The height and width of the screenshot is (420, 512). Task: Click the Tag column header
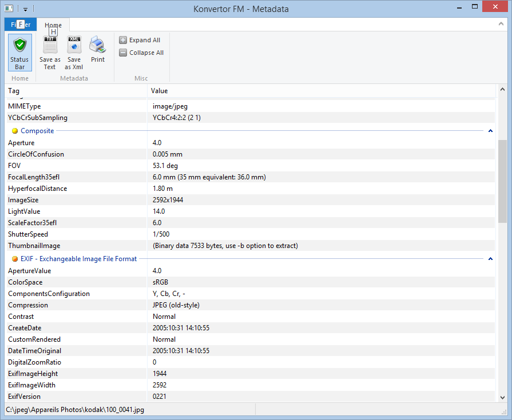click(x=77, y=91)
